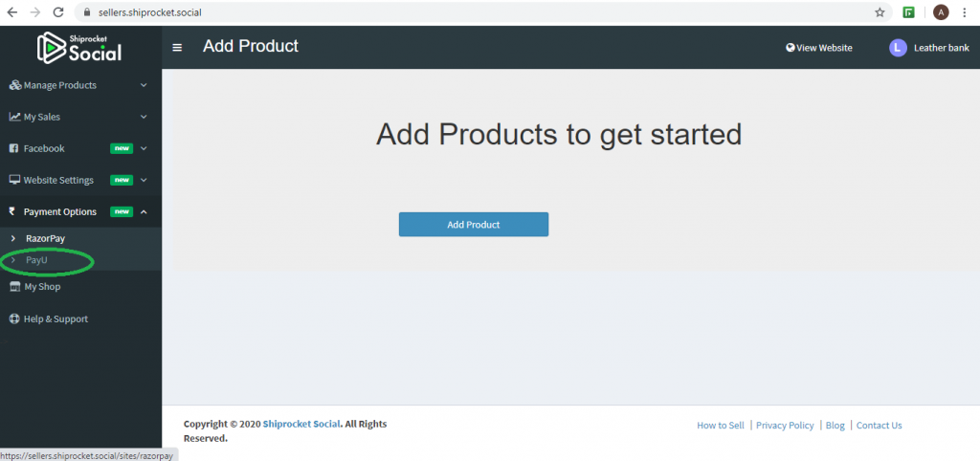Open Chrome's three-dot menu
Screen dimensions: 980x461
click(966, 11)
